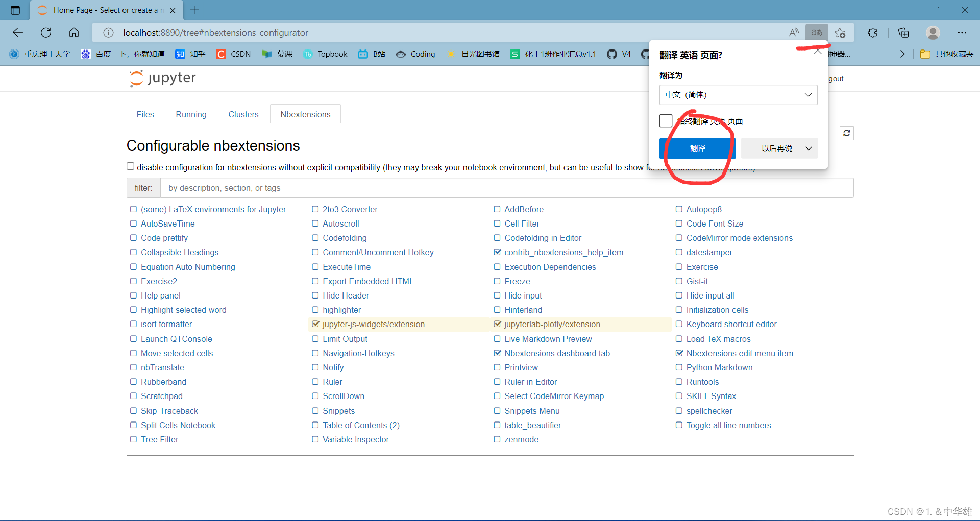Uncheck contrib_nbextensions_help_item
The image size is (980, 521).
[497, 252]
